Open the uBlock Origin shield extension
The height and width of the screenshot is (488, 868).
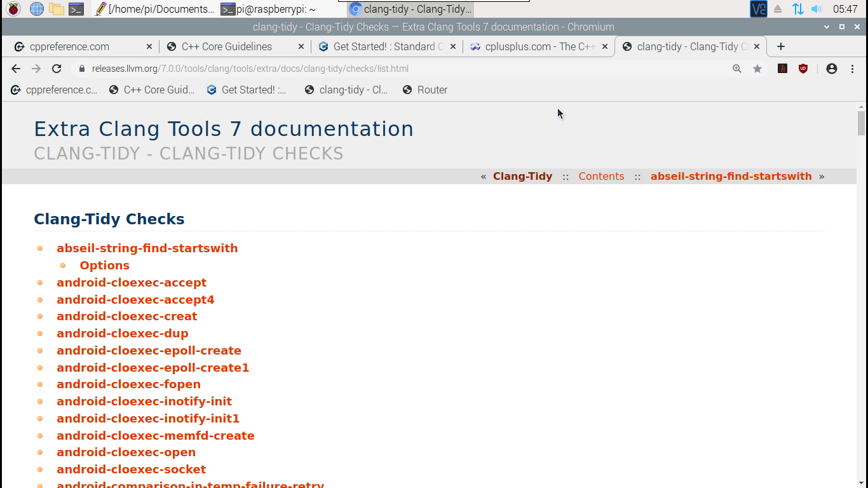point(803,69)
